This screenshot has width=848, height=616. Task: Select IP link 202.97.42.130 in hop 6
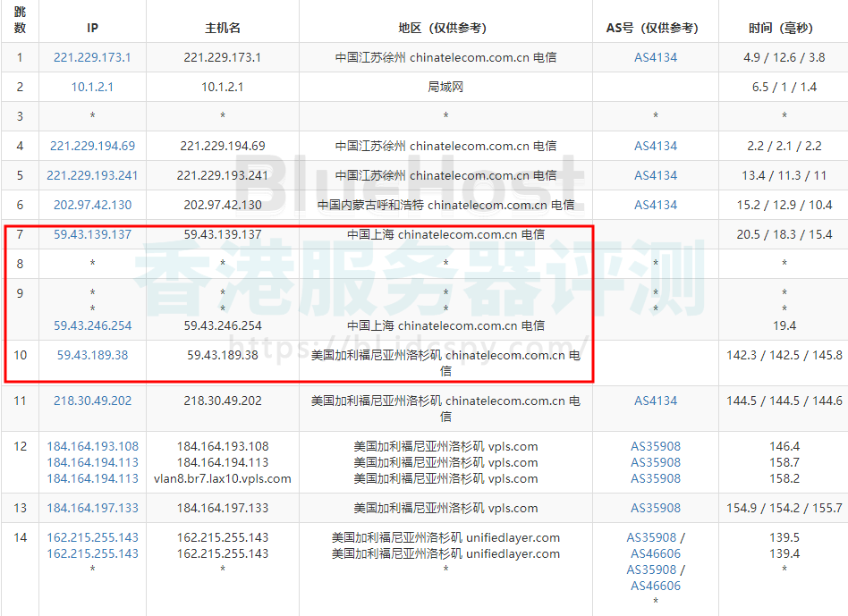click(92, 205)
